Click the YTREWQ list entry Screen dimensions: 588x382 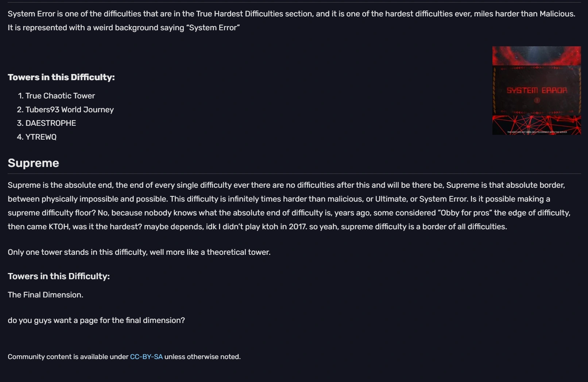coord(41,137)
